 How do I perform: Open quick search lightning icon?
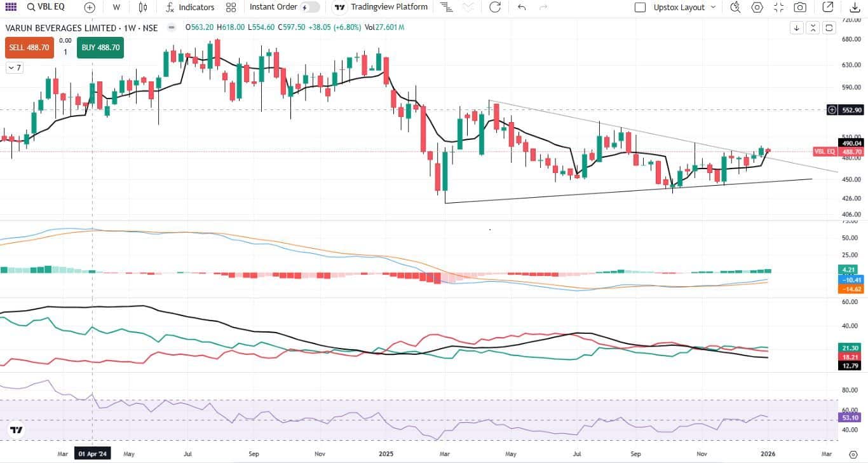tap(735, 8)
